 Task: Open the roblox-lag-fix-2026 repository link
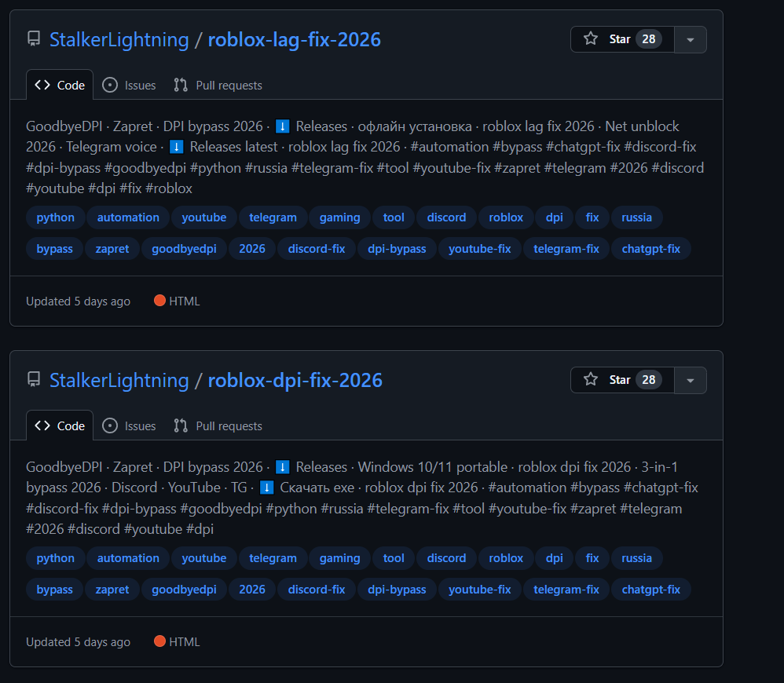(294, 39)
